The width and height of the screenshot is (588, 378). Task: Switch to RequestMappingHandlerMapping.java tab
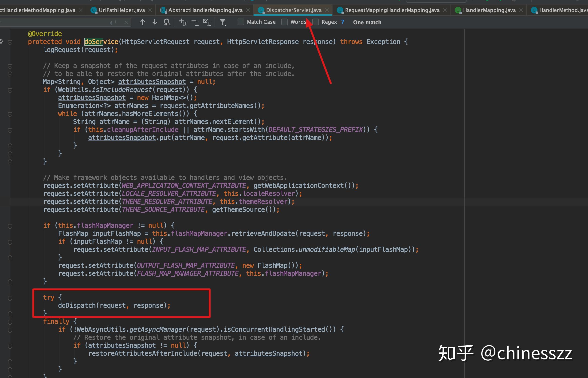pos(392,10)
